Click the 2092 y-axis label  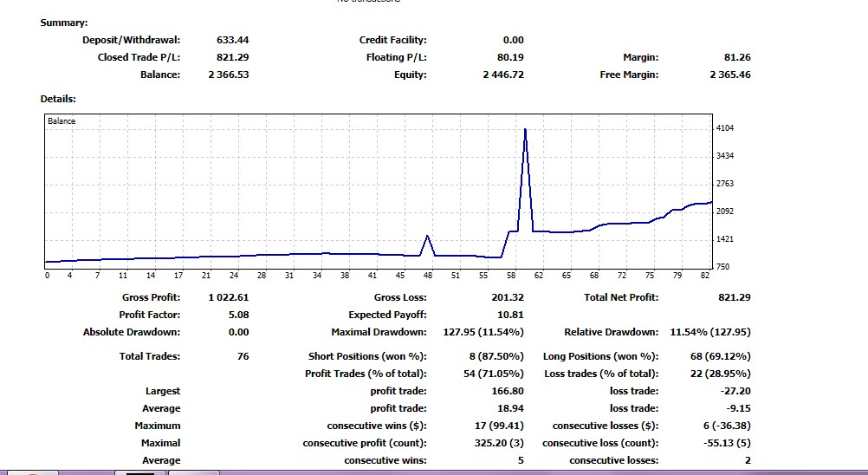tap(724, 211)
